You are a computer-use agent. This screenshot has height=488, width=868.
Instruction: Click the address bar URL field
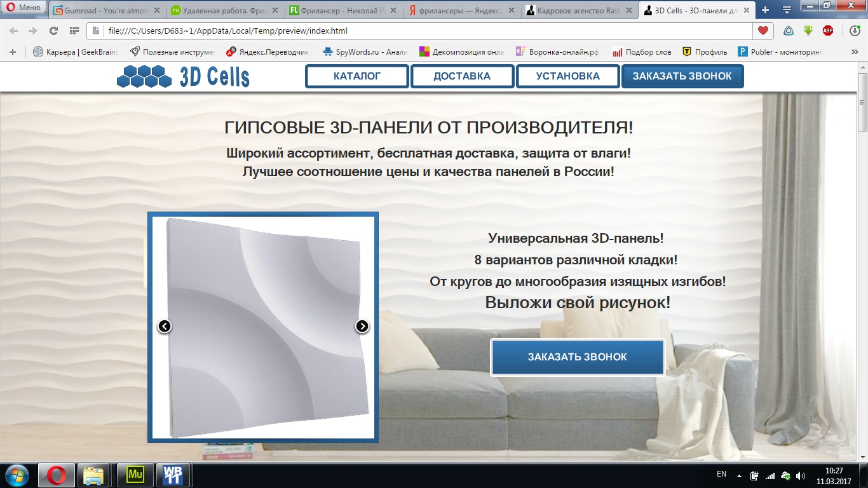point(419,30)
